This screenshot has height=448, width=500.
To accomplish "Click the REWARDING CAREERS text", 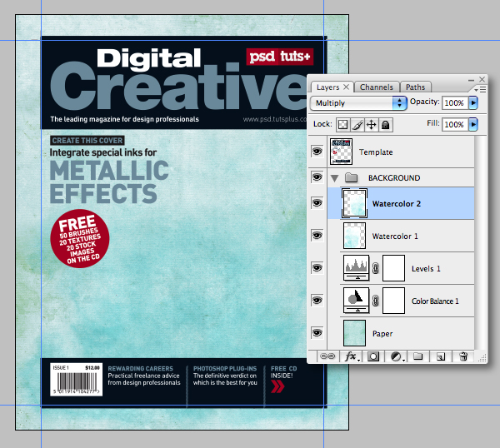I will [x=140, y=368].
